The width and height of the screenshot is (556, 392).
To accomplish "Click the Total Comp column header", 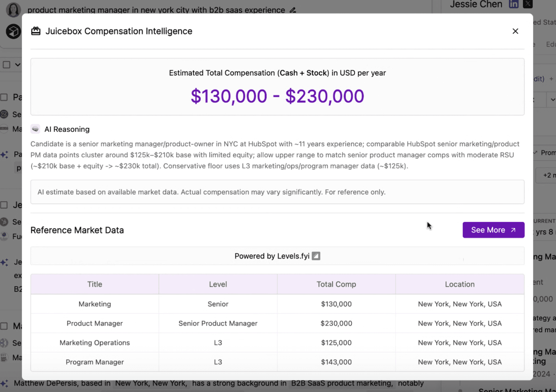I will (336, 284).
